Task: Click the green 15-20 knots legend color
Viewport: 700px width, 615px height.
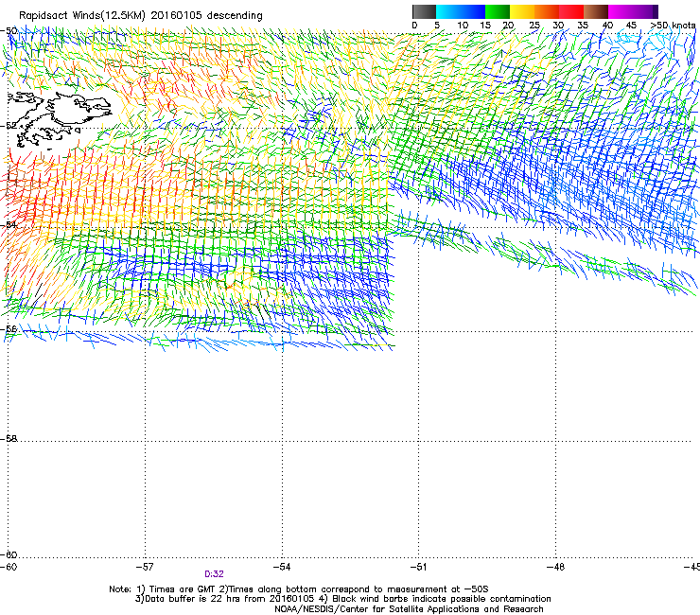Action: click(x=498, y=11)
